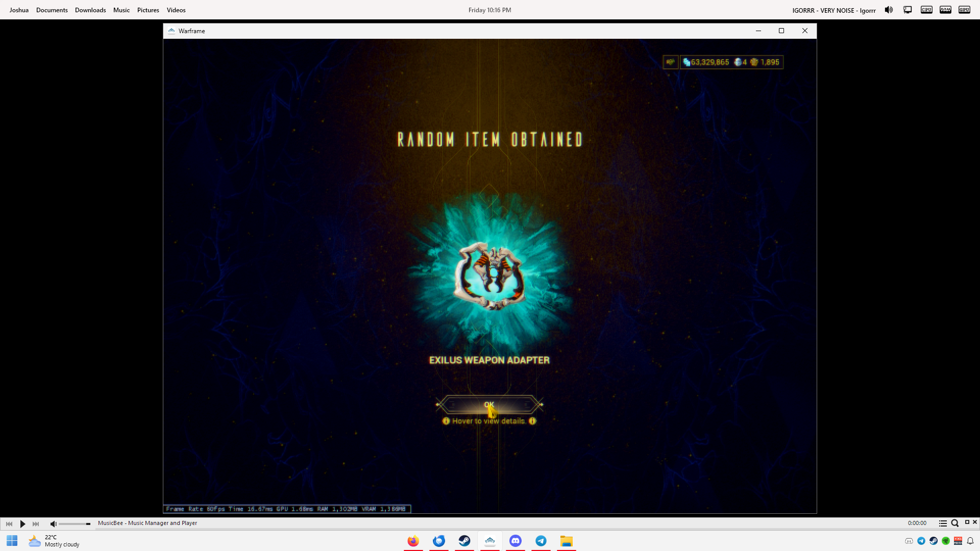Screen dimensions: 980x551
Task: Confirm the obtained item with OK button
Action: coord(489,405)
